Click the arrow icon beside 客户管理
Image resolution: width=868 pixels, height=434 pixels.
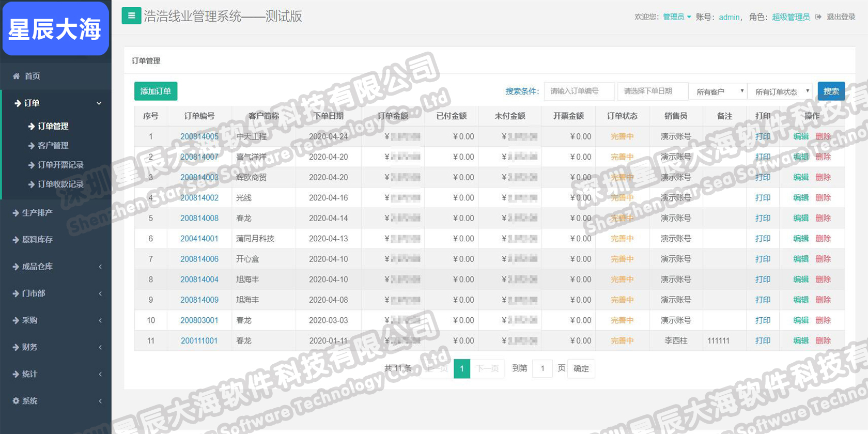(32, 146)
